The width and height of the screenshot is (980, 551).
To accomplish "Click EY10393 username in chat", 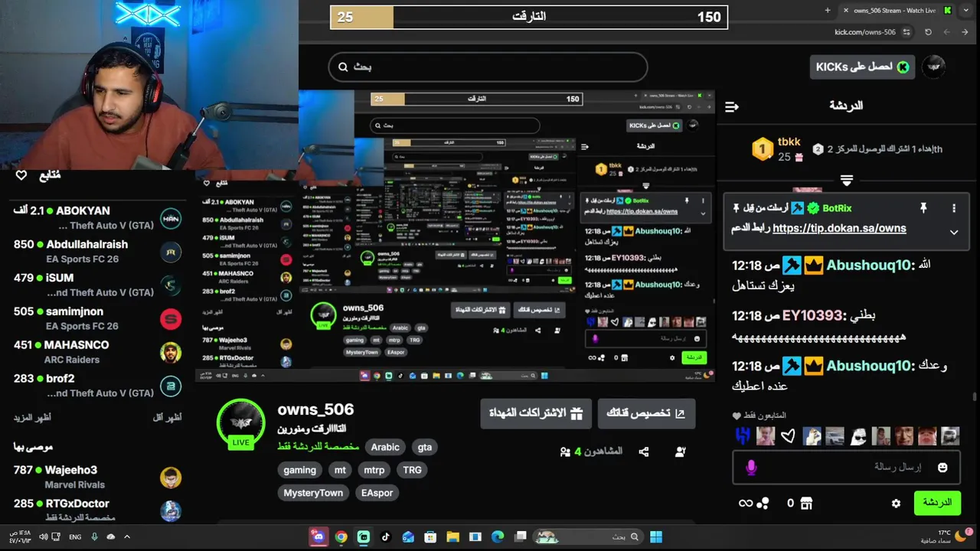I will (x=812, y=315).
